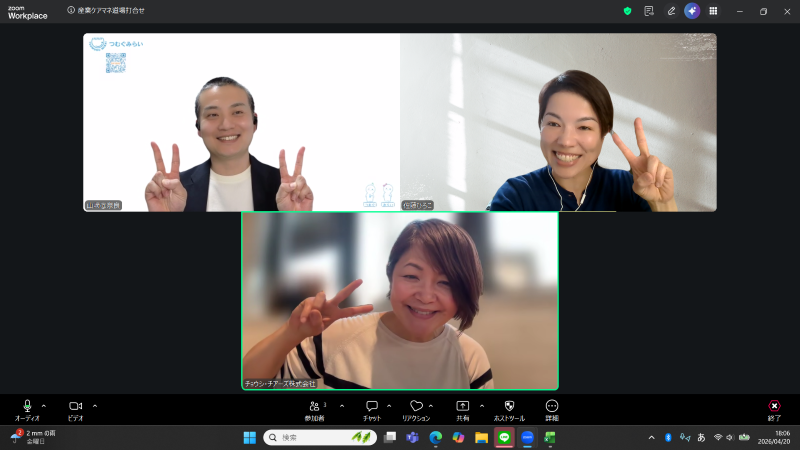This screenshot has width=800, height=450.
Task: Open the apps grid icon
Action: (713, 11)
